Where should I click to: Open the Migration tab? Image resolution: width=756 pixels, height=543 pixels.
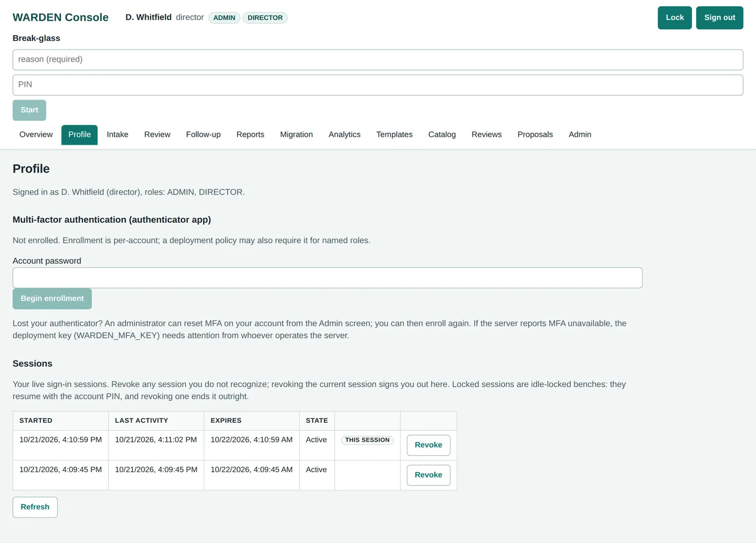tap(296, 135)
